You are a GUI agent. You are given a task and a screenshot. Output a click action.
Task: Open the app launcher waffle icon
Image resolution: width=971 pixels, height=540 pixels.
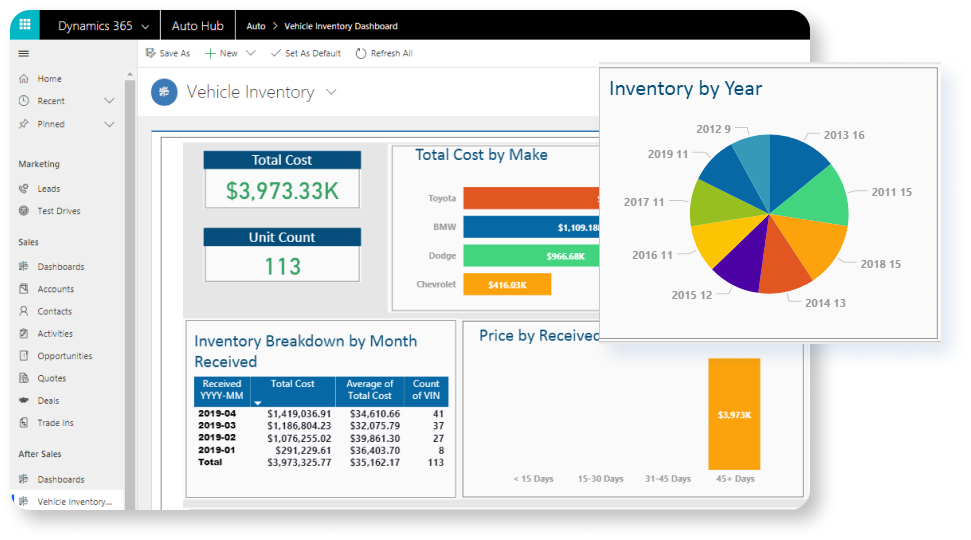tap(25, 25)
